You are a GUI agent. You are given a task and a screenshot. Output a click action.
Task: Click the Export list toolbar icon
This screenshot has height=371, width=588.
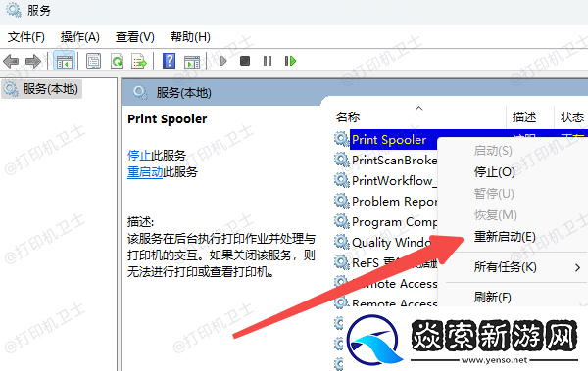139,61
